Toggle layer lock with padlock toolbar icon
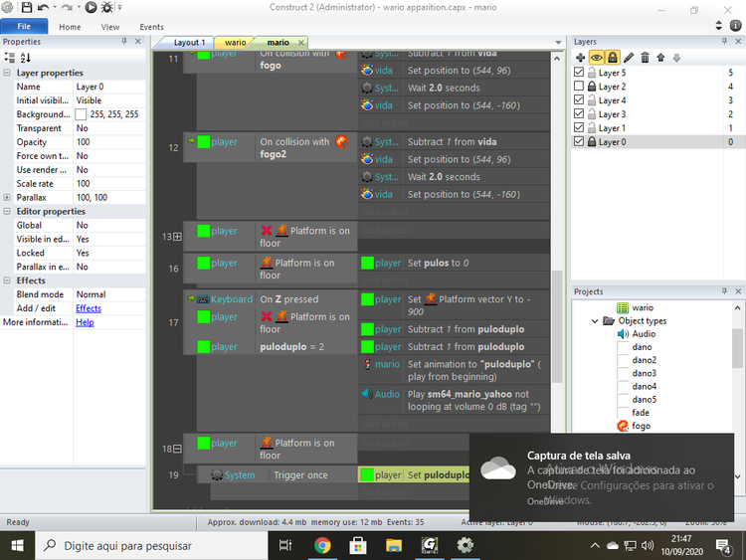Screen dimensions: 746x560 (x=613, y=58)
